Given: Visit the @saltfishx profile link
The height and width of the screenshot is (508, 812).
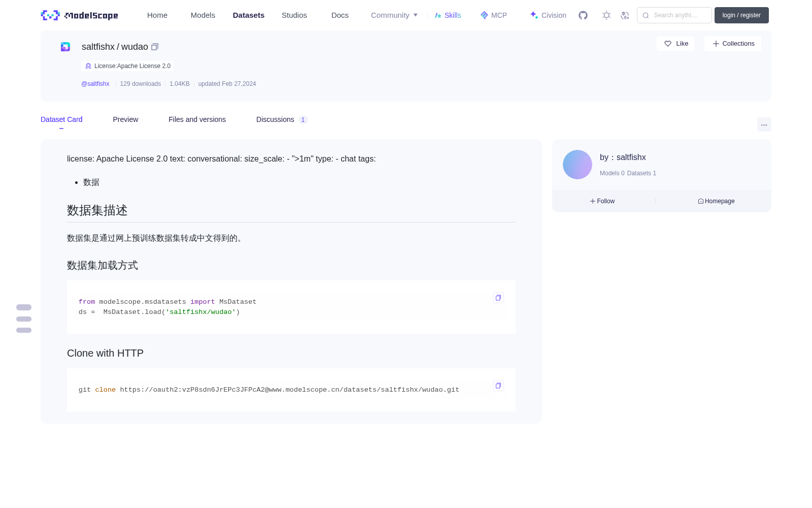Looking at the screenshot, I should [95, 84].
